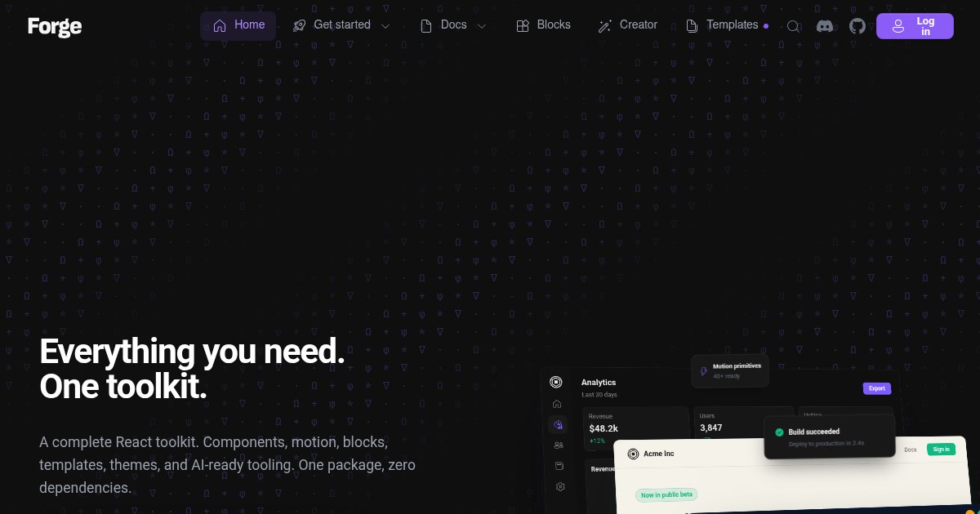Click the Motion primitives lightning icon

[x=704, y=370]
